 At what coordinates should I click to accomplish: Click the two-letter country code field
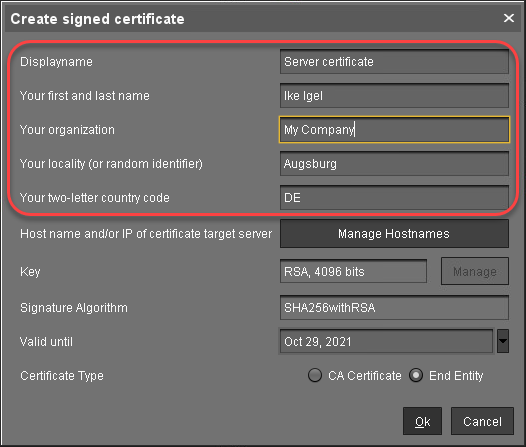click(x=394, y=198)
